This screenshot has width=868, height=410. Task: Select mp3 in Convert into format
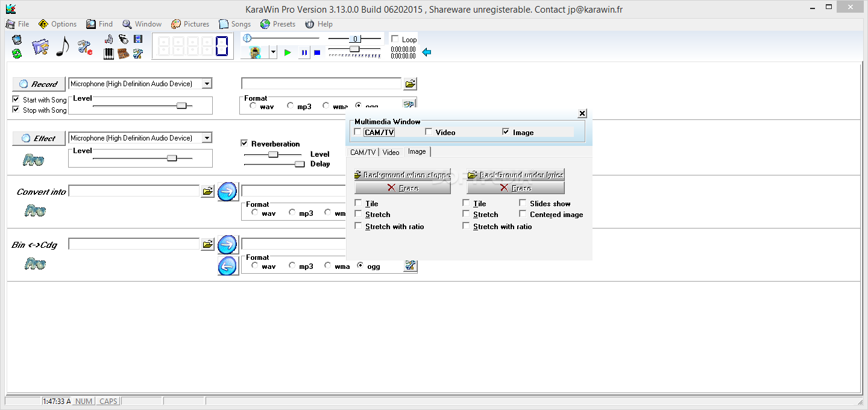click(292, 212)
